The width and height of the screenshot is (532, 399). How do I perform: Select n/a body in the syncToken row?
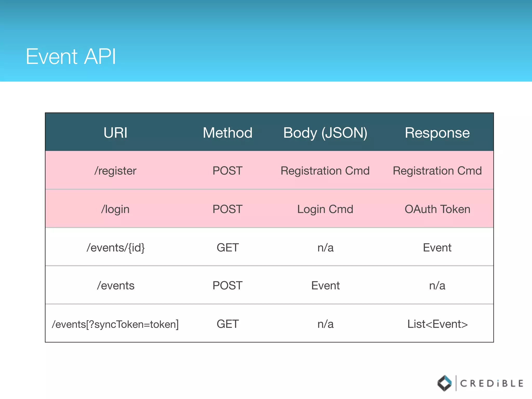(325, 324)
